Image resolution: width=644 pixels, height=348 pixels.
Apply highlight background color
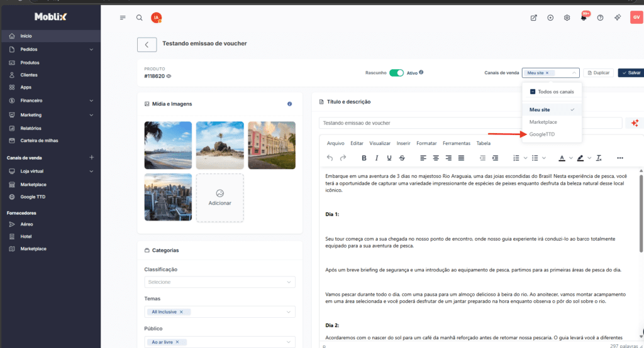pyautogui.click(x=580, y=158)
